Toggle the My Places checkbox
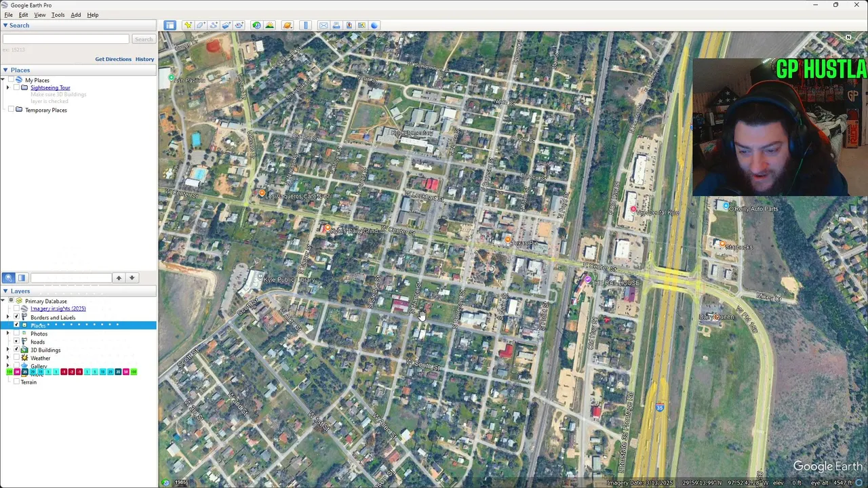 click(x=10, y=80)
